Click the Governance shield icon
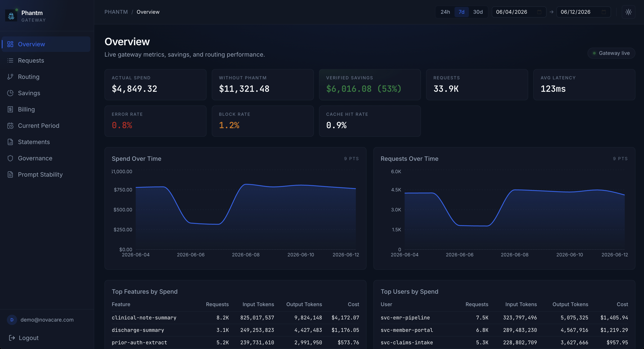The image size is (644, 349). pos(10,158)
